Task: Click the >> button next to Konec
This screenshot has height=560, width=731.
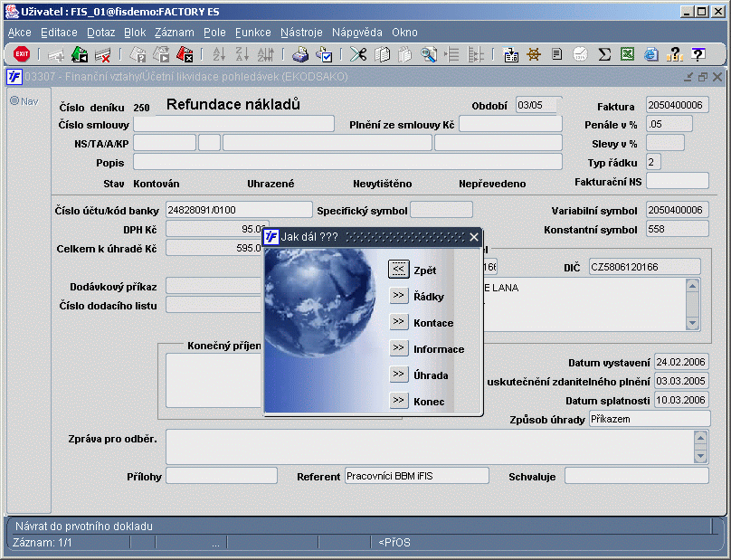Action: point(399,401)
